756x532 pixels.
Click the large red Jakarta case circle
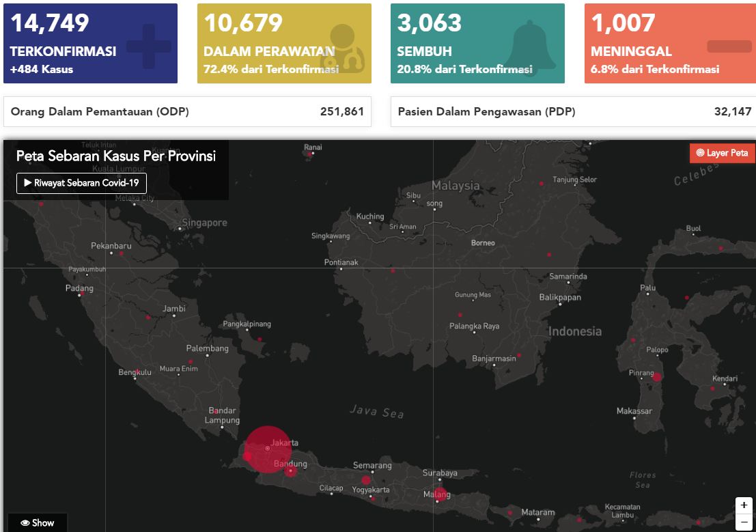pos(267,449)
